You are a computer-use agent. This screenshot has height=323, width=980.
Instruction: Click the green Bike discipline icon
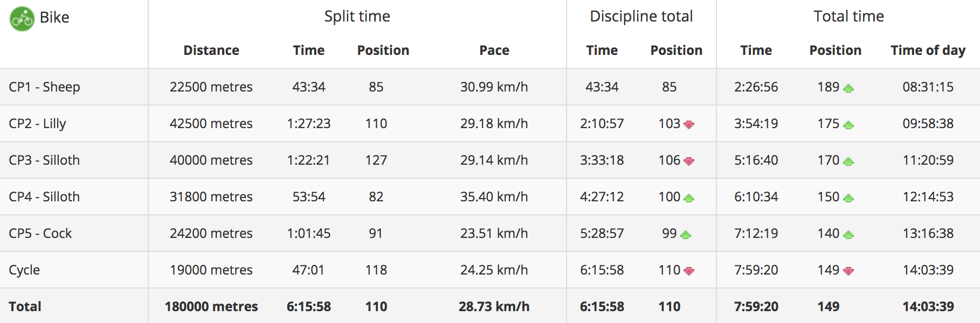[22, 19]
